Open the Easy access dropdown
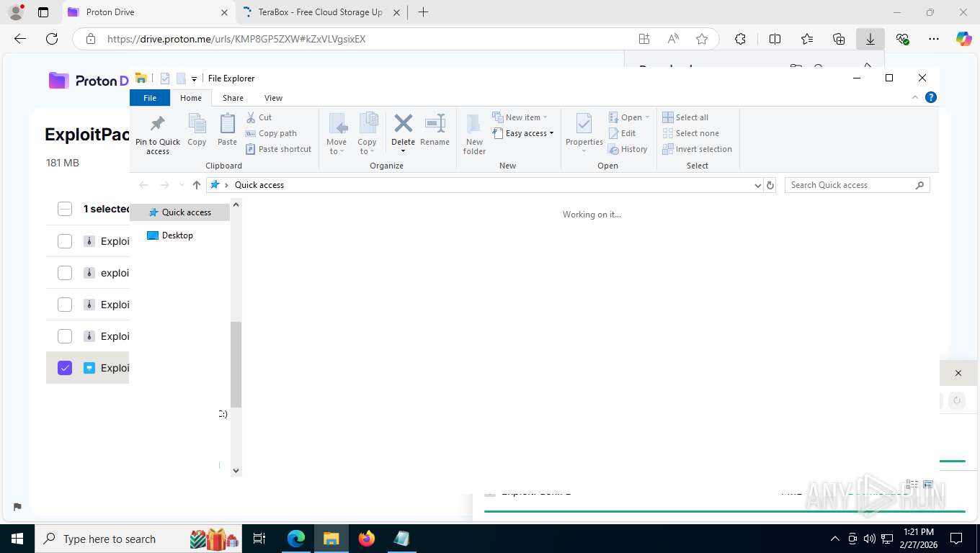Screen dimensions: 980x553 [523, 133]
